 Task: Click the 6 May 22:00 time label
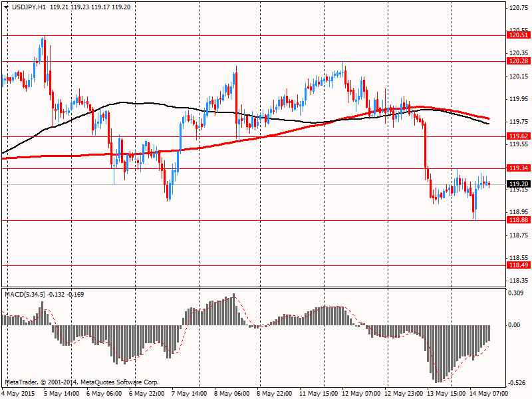(146, 394)
